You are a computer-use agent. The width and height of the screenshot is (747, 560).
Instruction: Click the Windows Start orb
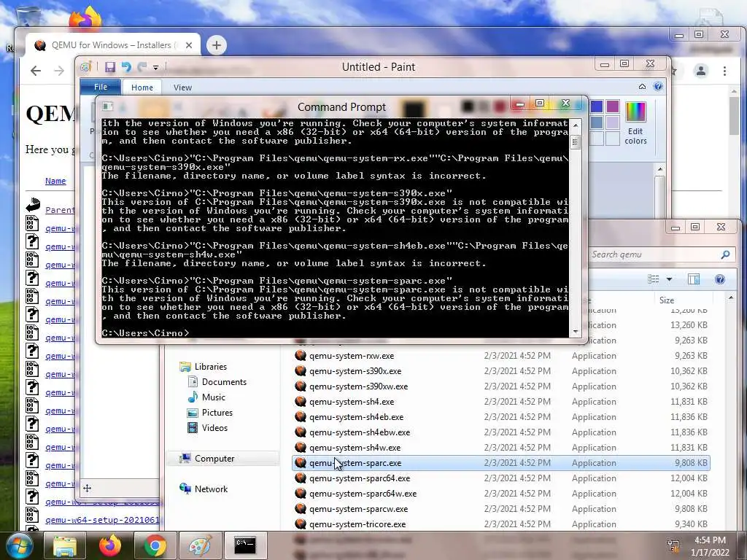pos(20,545)
